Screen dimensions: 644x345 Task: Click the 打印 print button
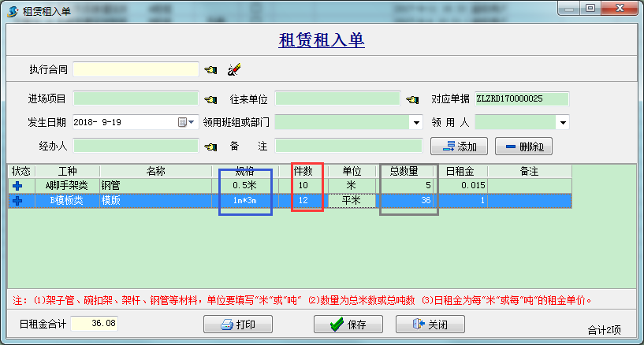[x=238, y=325]
